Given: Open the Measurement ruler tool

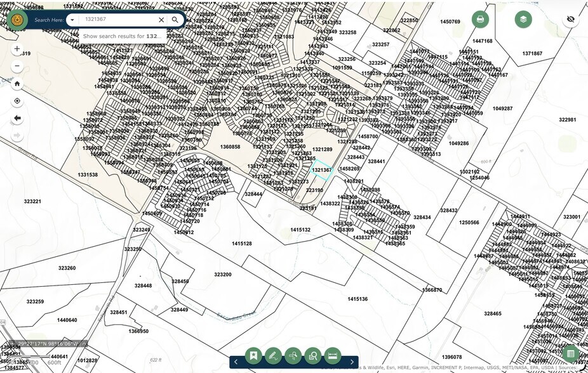Looking at the screenshot, I should pos(332,356).
